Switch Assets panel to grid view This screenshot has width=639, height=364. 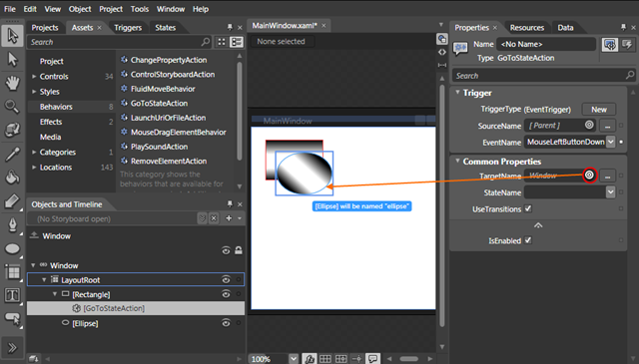[x=222, y=42]
